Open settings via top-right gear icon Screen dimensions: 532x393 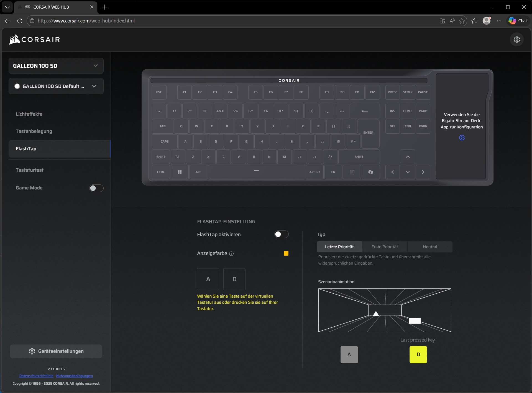[517, 39]
